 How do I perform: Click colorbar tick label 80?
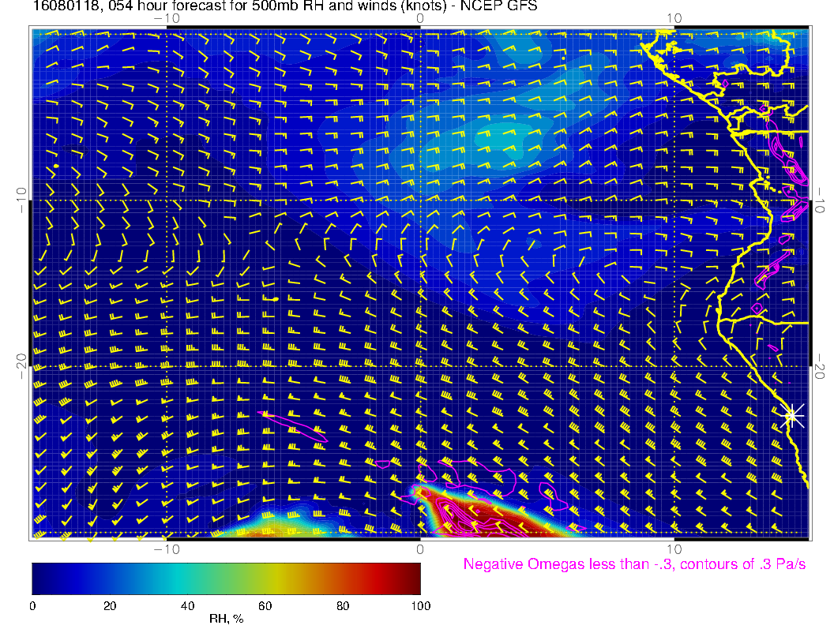pyautogui.click(x=343, y=606)
